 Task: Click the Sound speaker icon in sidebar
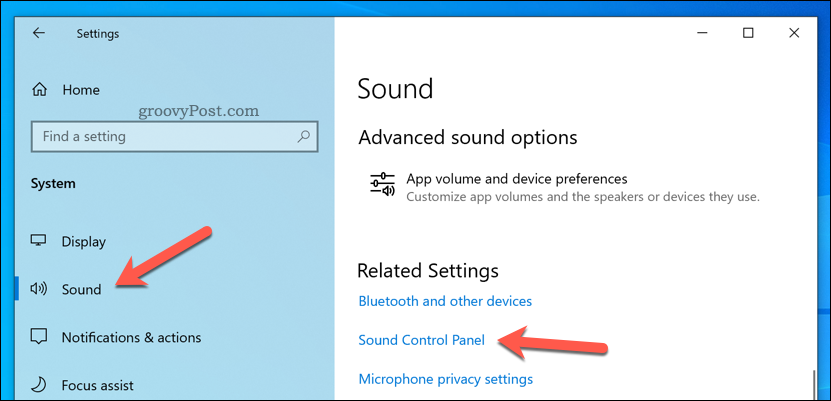pos(39,289)
